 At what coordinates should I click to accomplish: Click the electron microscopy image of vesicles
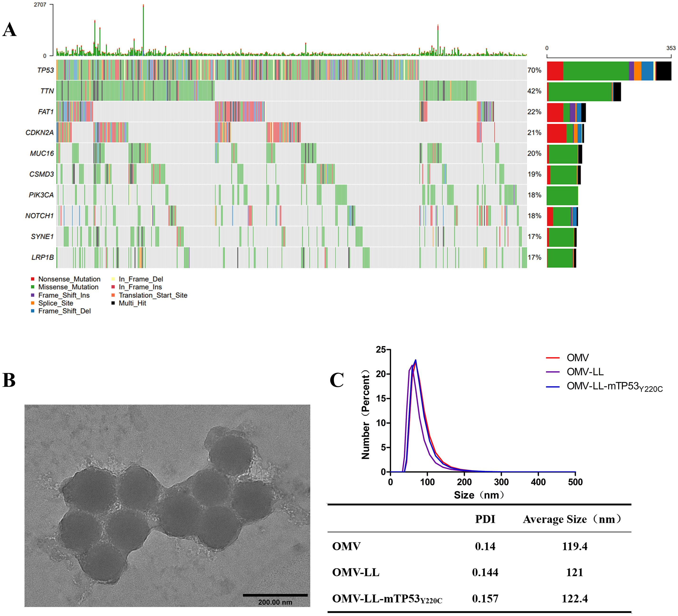tap(167, 506)
